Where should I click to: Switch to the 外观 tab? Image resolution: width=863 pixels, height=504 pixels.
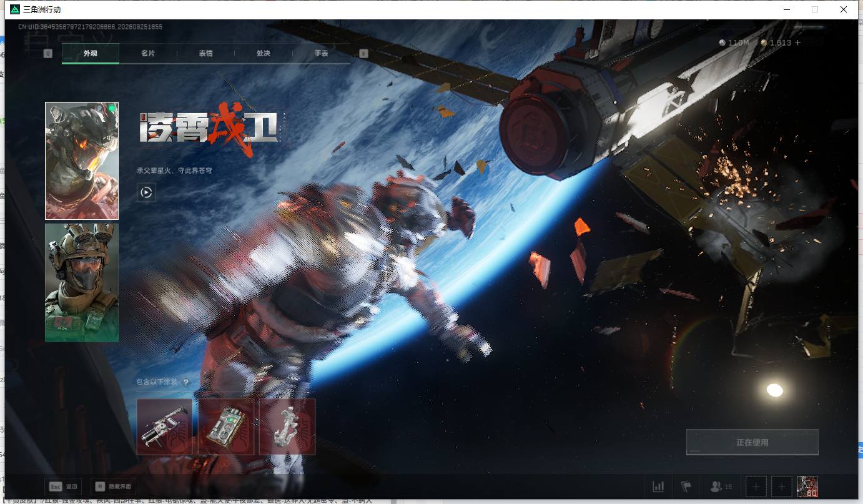(91, 53)
